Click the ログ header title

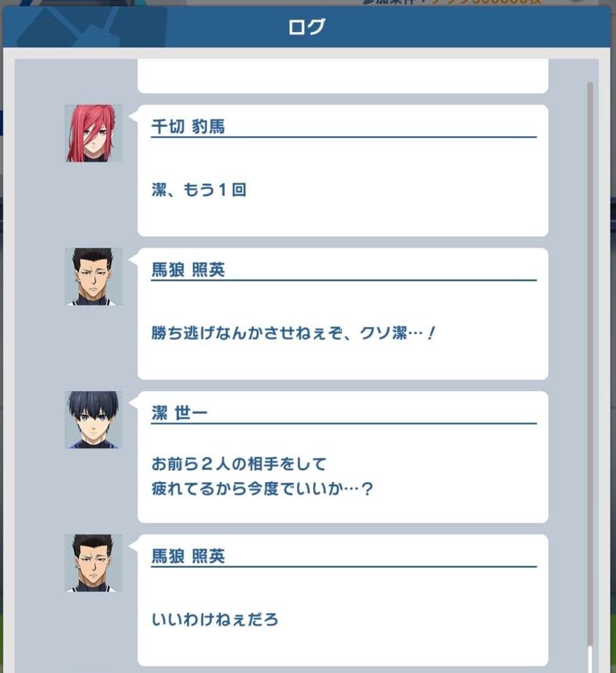(307, 27)
